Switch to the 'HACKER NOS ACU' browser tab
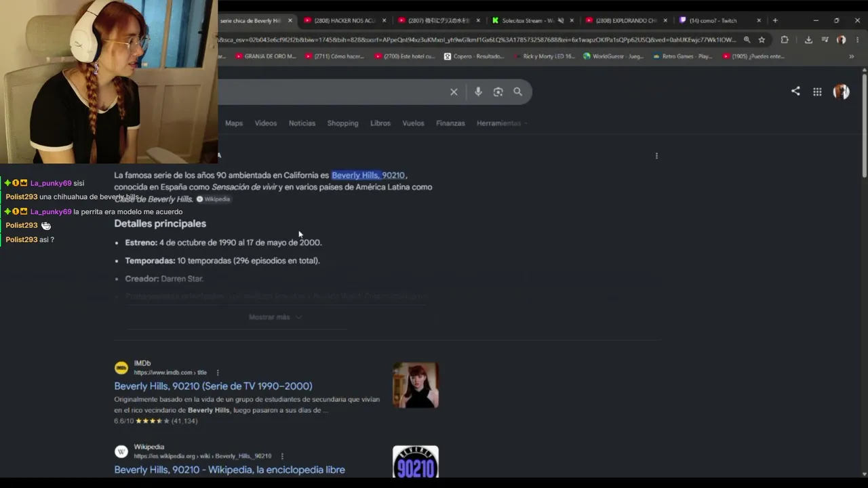 pyautogui.click(x=344, y=20)
